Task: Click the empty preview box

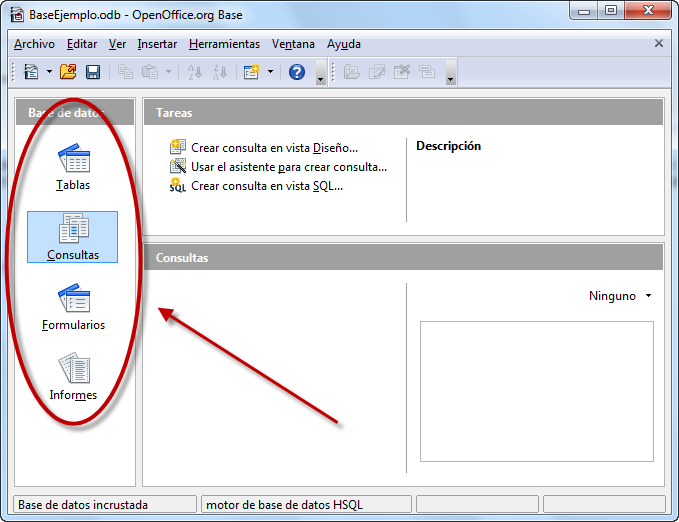Action: 537,391
